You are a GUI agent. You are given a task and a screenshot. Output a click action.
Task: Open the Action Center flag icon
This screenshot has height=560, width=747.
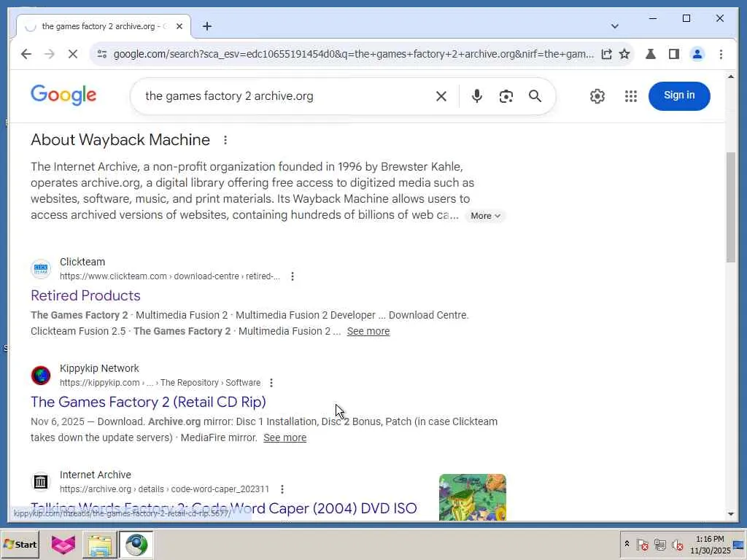tap(642, 545)
